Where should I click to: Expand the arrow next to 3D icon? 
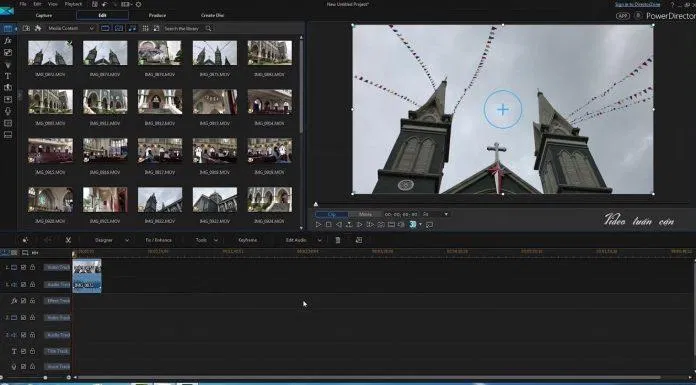(x=420, y=225)
